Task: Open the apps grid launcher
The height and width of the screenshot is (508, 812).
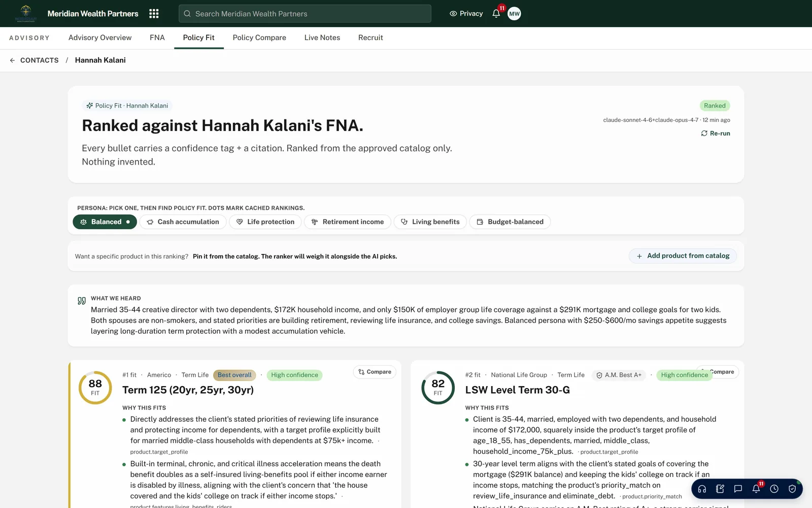Action: 154,14
